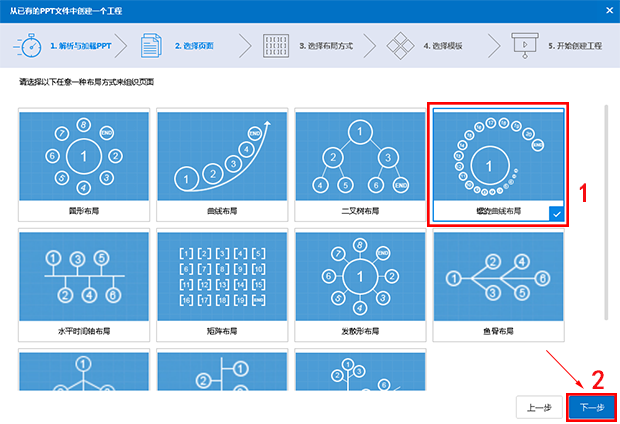The height and width of the screenshot is (424, 620).
Task: Select the 鱼骨布局 layout thumbnail
Action: coord(498,276)
